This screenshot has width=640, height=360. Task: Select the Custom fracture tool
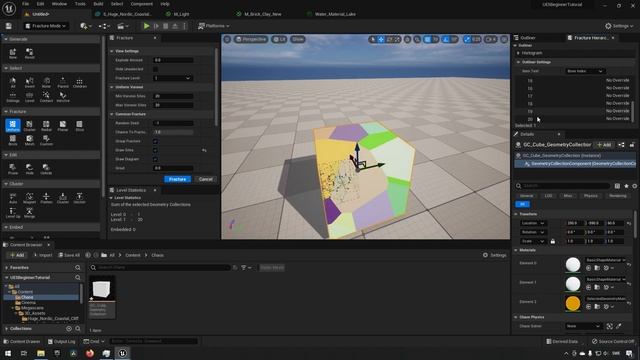coord(46,140)
